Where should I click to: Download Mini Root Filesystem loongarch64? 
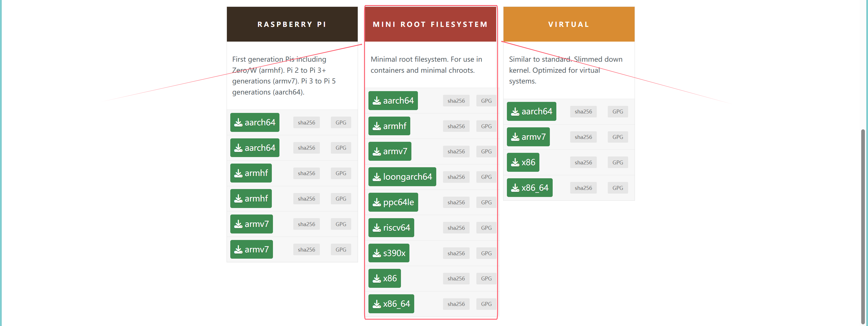point(402,177)
